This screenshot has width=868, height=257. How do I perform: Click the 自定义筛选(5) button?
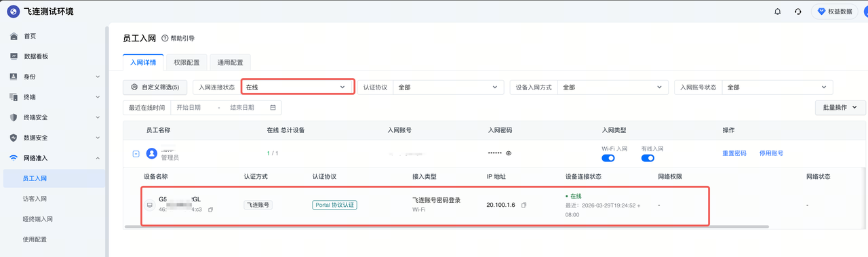(x=155, y=87)
